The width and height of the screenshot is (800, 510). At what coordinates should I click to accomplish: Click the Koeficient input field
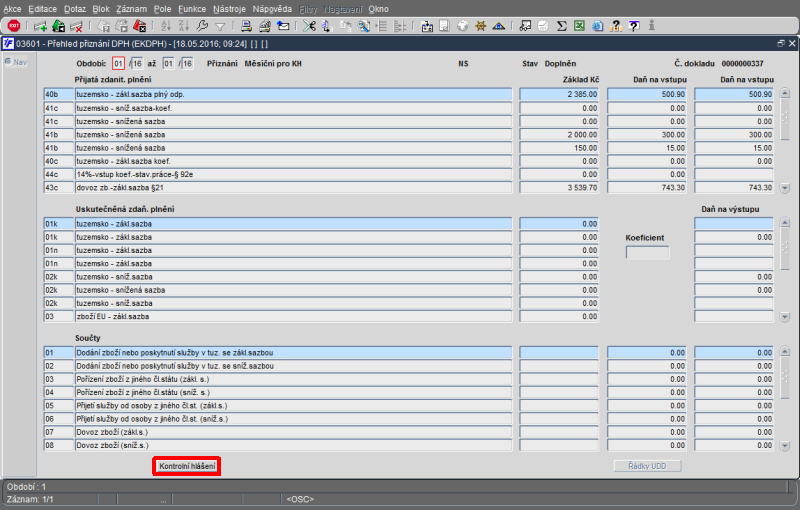coord(647,252)
